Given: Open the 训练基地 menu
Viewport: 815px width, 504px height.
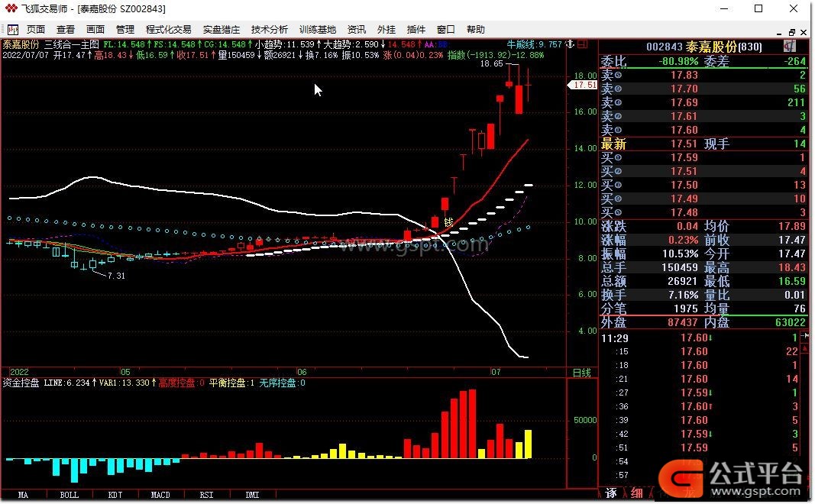Looking at the screenshot, I should click(318, 30).
